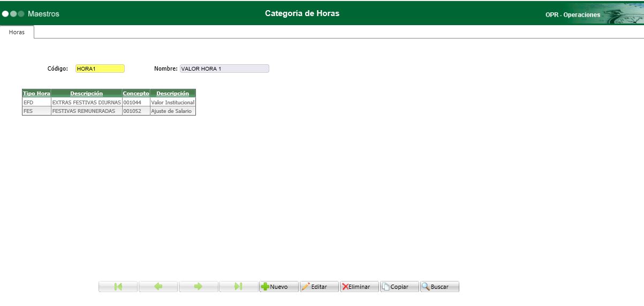Click the Buscar button
This screenshot has width=644, height=306.
click(440, 287)
